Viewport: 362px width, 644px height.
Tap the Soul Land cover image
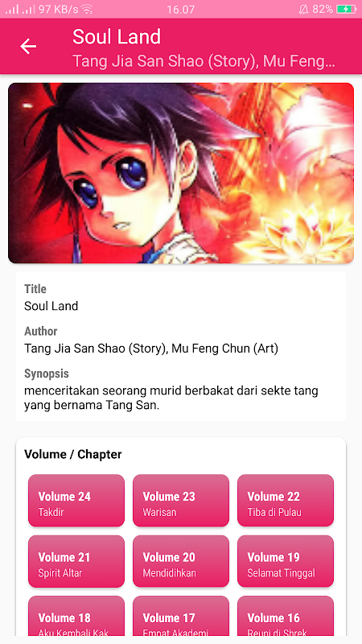pos(181,173)
